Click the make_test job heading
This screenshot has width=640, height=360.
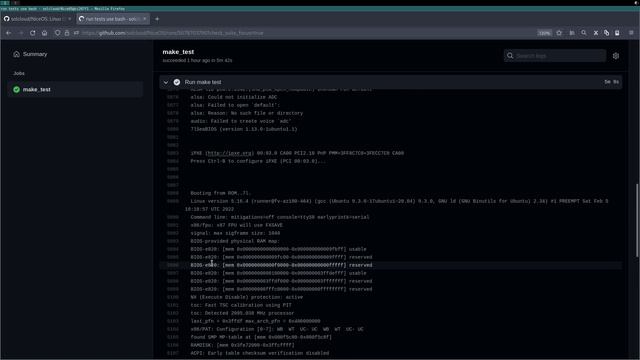pos(178,52)
